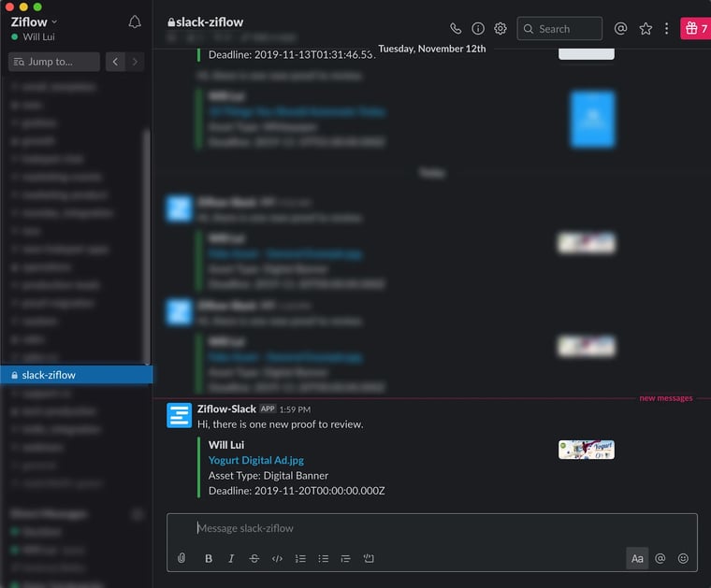
Task: Open the more actions vertical dots menu
Action: point(666,29)
